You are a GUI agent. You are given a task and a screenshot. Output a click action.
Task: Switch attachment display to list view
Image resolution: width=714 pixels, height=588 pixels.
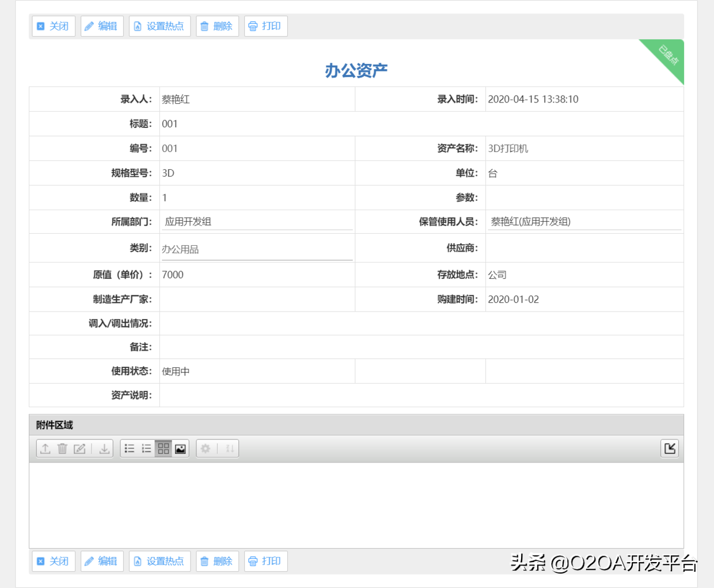pyautogui.click(x=129, y=449)
